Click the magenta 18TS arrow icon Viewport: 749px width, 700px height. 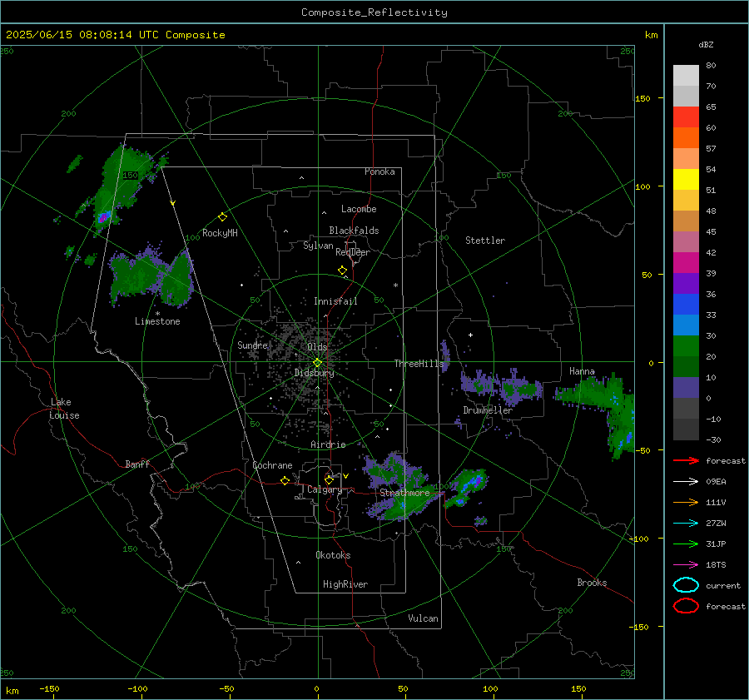(686, 565)
